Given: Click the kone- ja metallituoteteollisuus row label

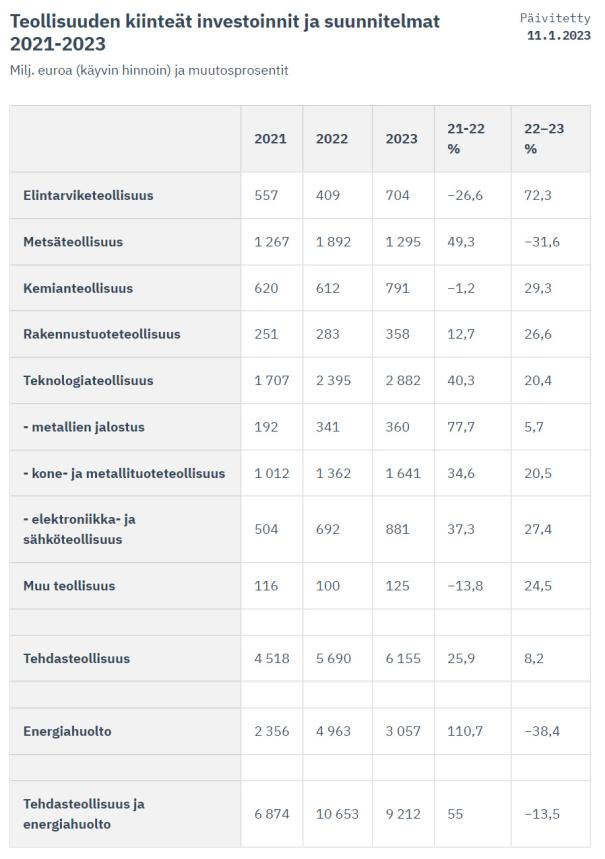Looking at the screenshot, I should coord(124,473).
